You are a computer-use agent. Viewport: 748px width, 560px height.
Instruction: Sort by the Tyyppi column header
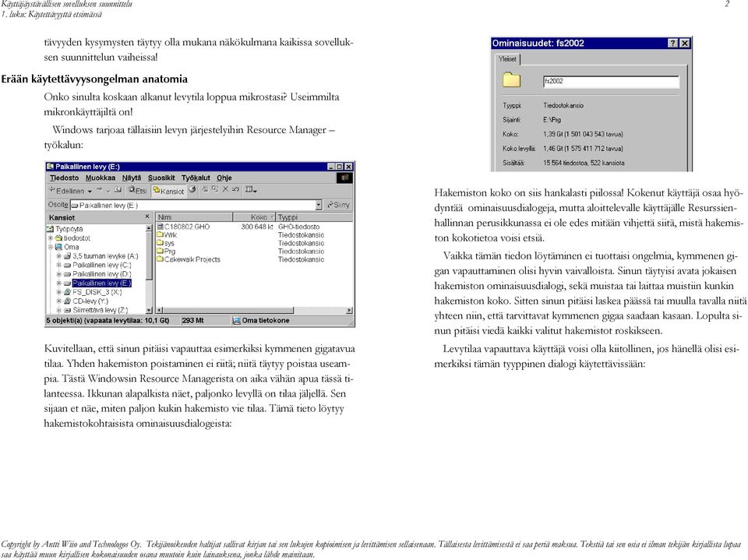[x=314, y=217]
